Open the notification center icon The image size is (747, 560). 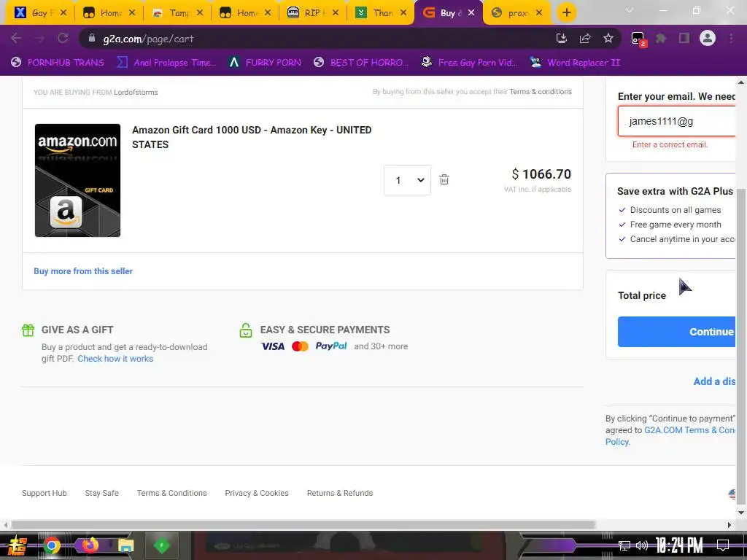point(723,545)
